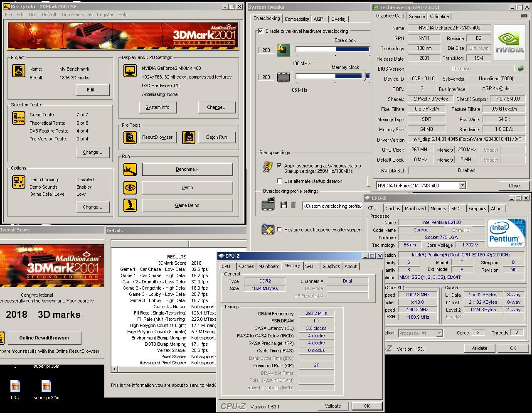The height and width of the screenshot is (413, 532).
Task: Open the 03.. desktop file icon
Action: [15, 389]
